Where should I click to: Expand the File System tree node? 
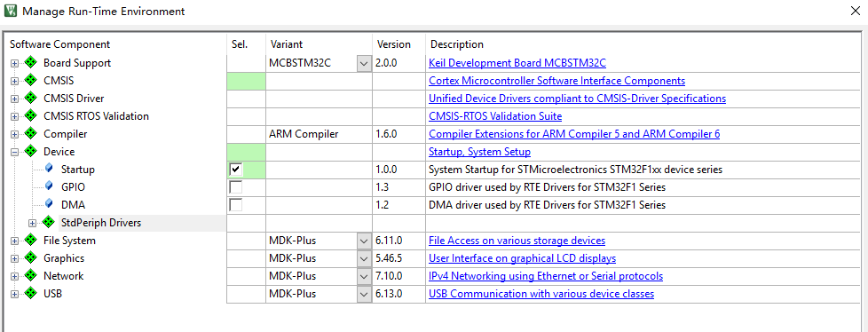click(x=14, y=241)
